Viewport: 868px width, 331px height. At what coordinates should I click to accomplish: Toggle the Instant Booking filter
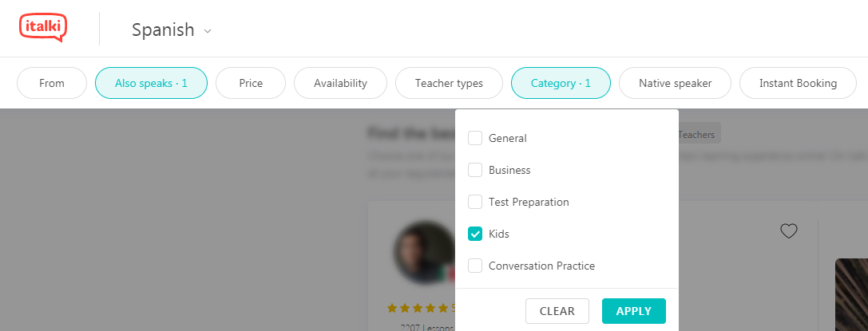pos(799,84)
